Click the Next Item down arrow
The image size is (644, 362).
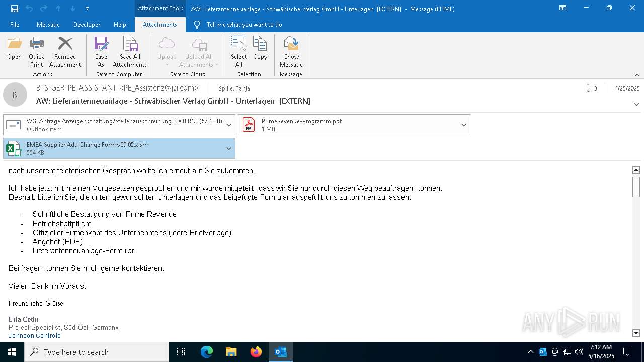73,9
